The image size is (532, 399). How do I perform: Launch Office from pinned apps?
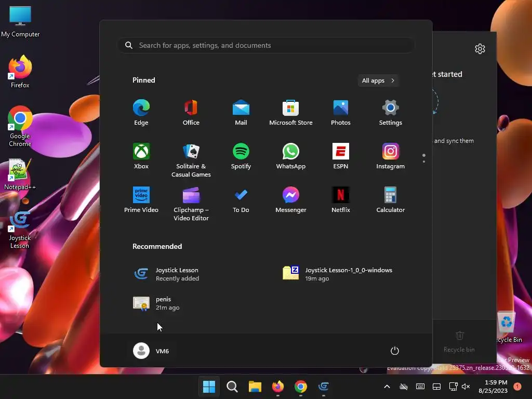[191, 113]
